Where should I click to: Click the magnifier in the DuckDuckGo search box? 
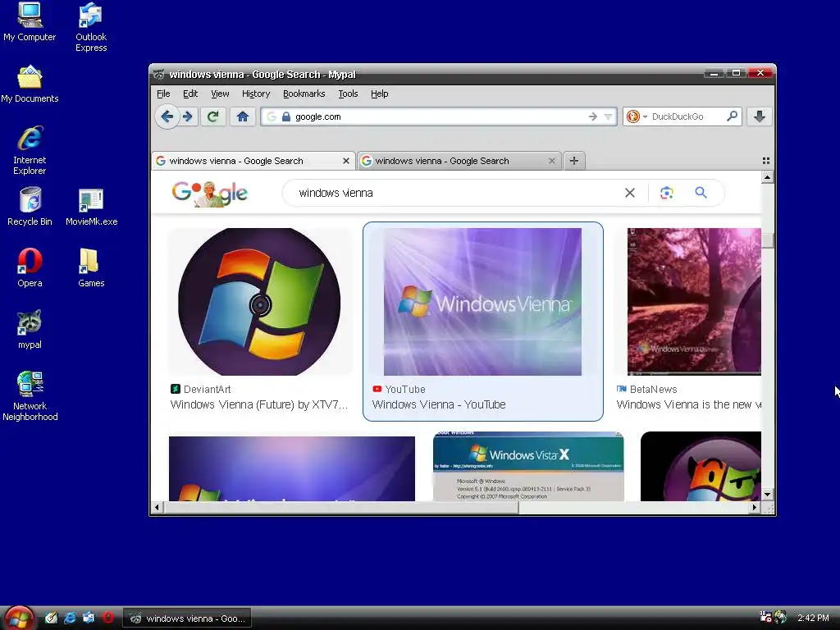[x=732, y=116]
